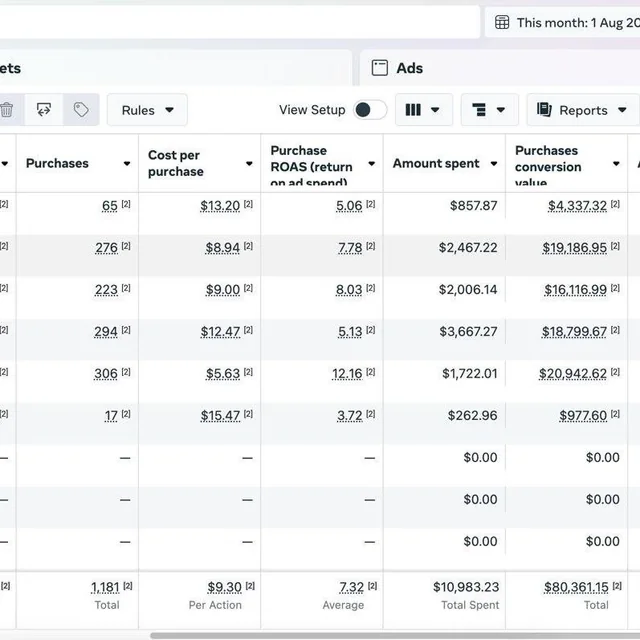Open the columns layout dropdown
The width and height of the screenshot is (640, 640).
[424, 110]
